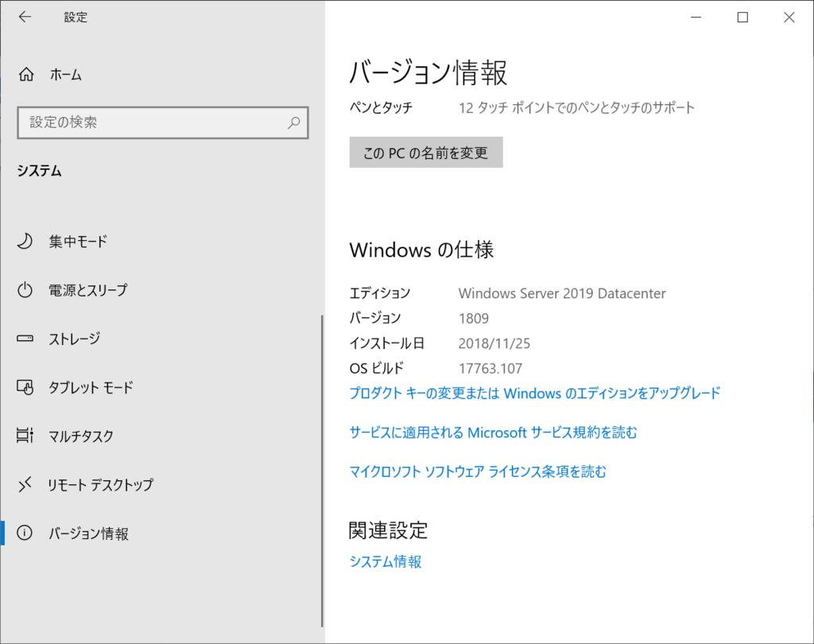Open 電源とスリープ settings via its power icon

pos(25,290)
